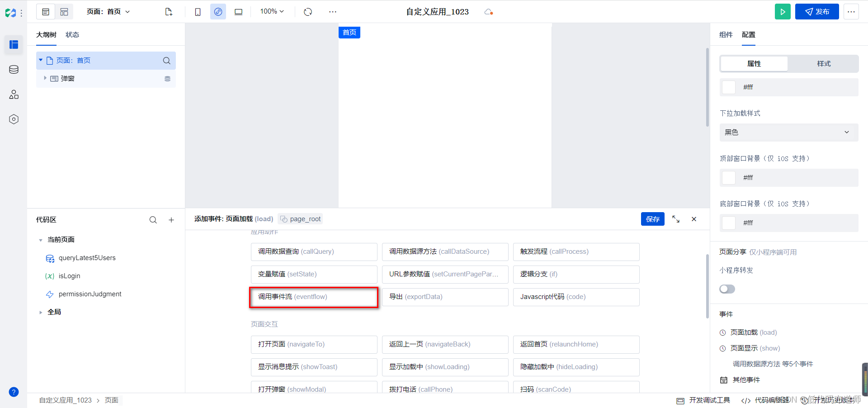Click the 保存 save button
The width and height of the screenshot is (868, 408).
[653, 219]
